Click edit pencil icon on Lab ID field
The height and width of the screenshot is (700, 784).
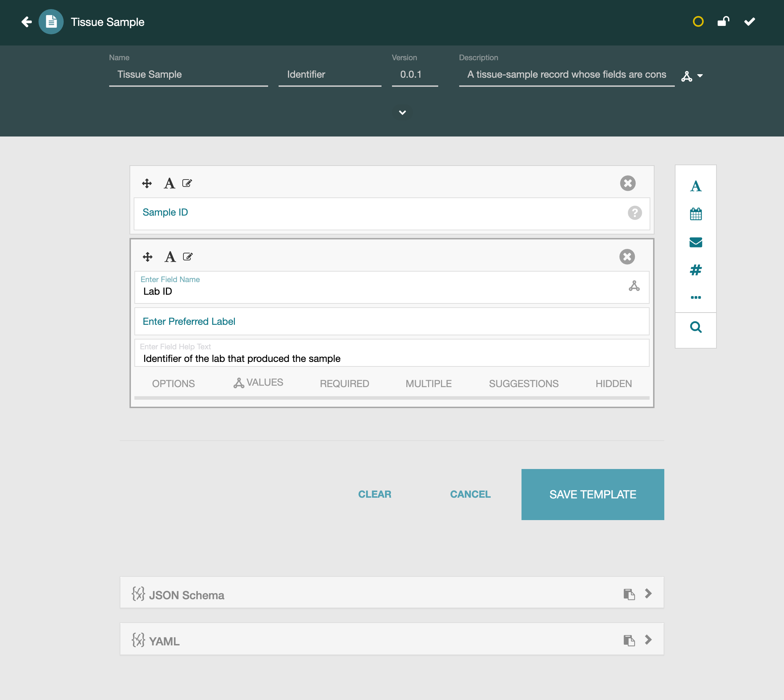[x=188, y=257]
